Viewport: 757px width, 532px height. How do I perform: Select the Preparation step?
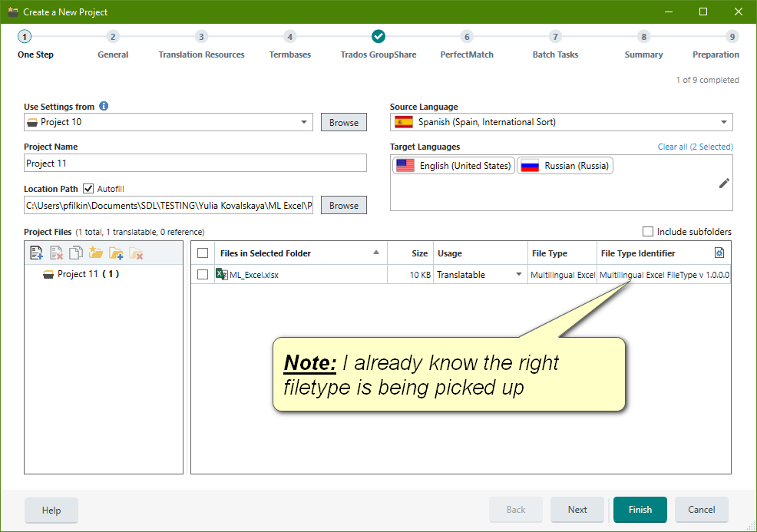[716, 45]
